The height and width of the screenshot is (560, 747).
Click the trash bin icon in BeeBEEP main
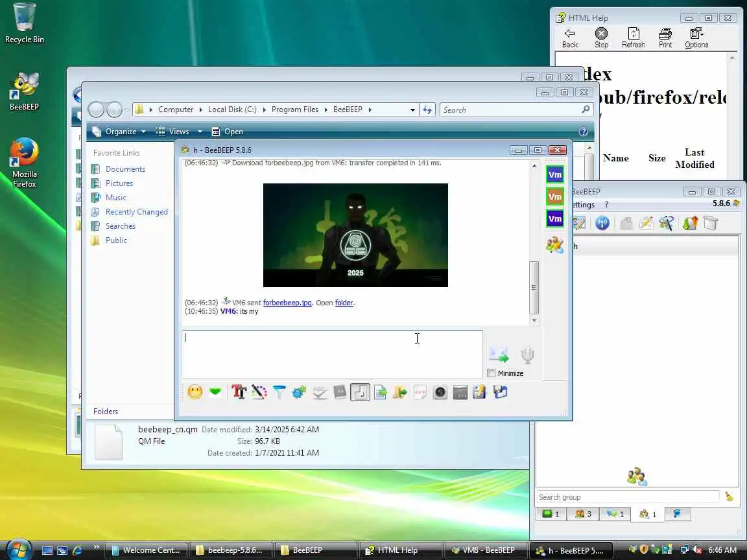710,222
